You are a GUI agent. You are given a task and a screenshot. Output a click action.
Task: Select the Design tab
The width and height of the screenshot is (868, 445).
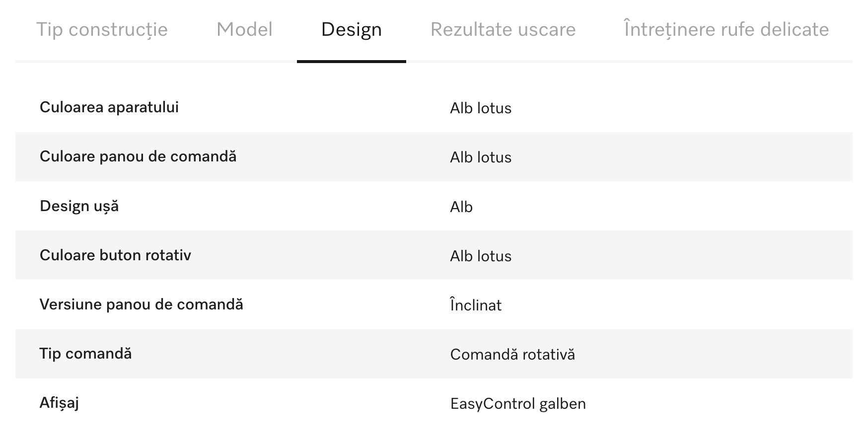pos(352,30)
